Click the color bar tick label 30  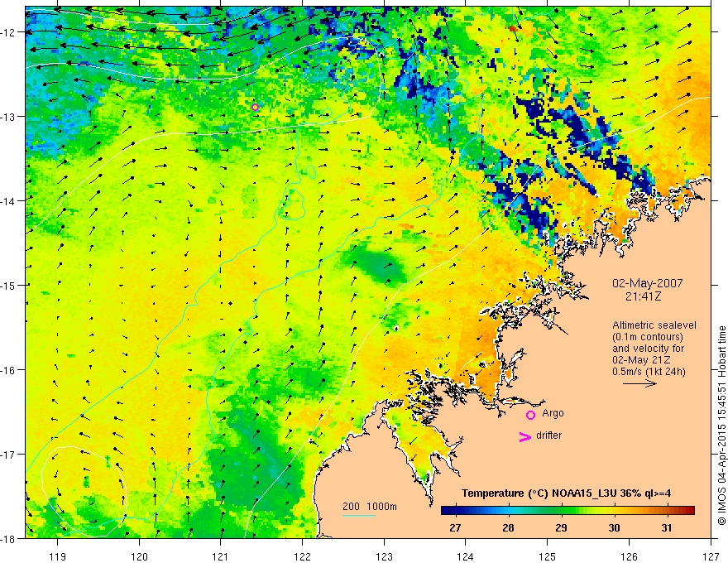pos(614,527)
